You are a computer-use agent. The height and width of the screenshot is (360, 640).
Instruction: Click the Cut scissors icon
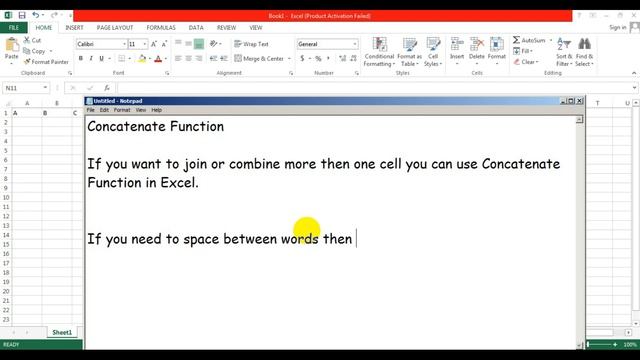coord(27,40)
